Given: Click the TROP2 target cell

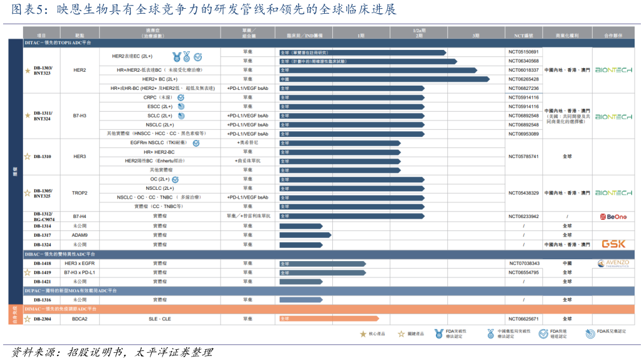Looking at the screenshot, I should click(x=79, y=193).
